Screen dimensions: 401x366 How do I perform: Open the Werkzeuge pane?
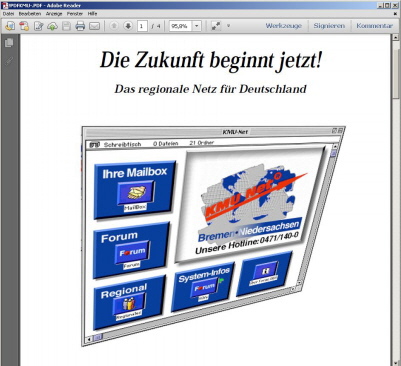(283, 26)
